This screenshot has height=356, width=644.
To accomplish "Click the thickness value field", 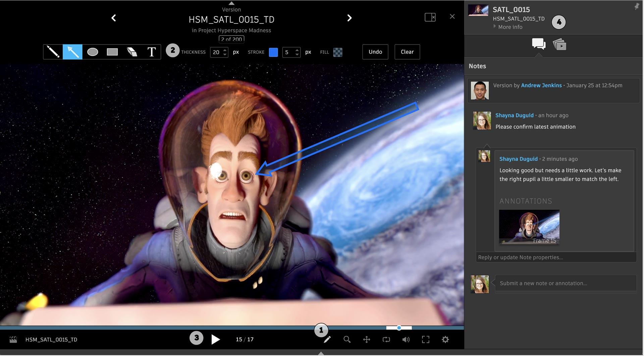I will pos(216,52).
